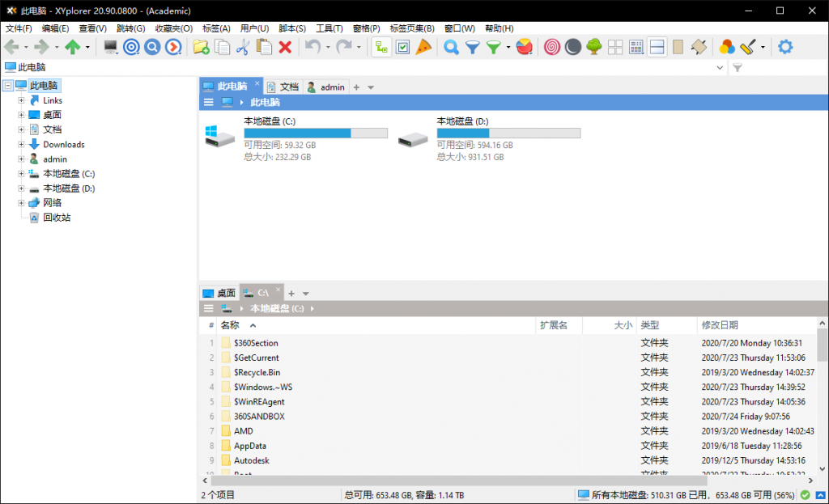The height and width of the screenshot is (504, 829).
Task: Click the blue circle magnifier toolbar icon
Action: coord(152,47)
